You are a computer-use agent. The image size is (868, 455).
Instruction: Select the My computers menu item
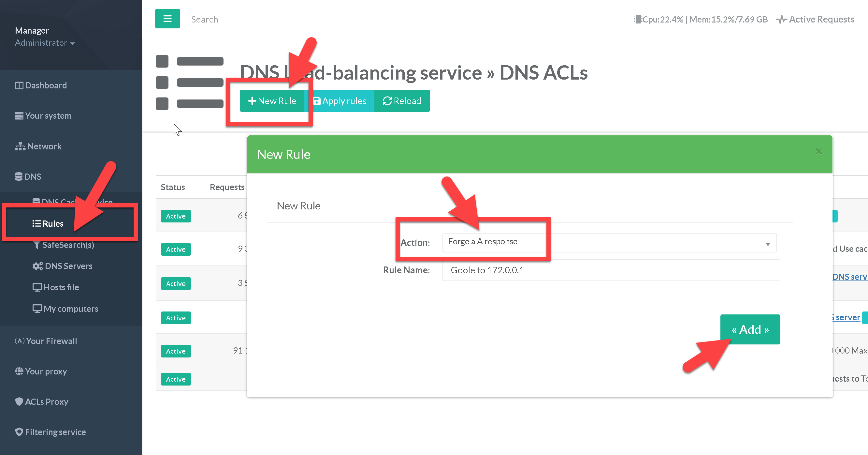click(65, 309)
